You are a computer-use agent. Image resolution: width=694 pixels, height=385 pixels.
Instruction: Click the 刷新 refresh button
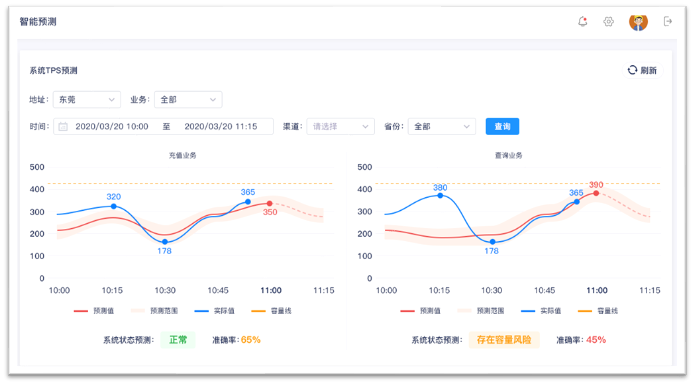click(x=643, y=70)
